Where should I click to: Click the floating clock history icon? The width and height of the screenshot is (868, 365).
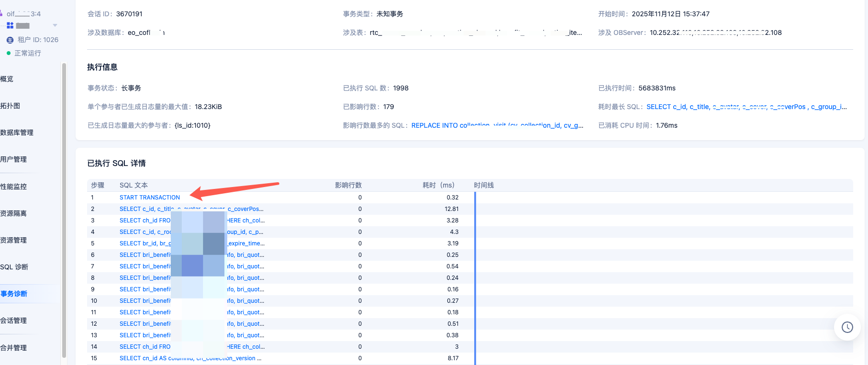tap(847, 327)
